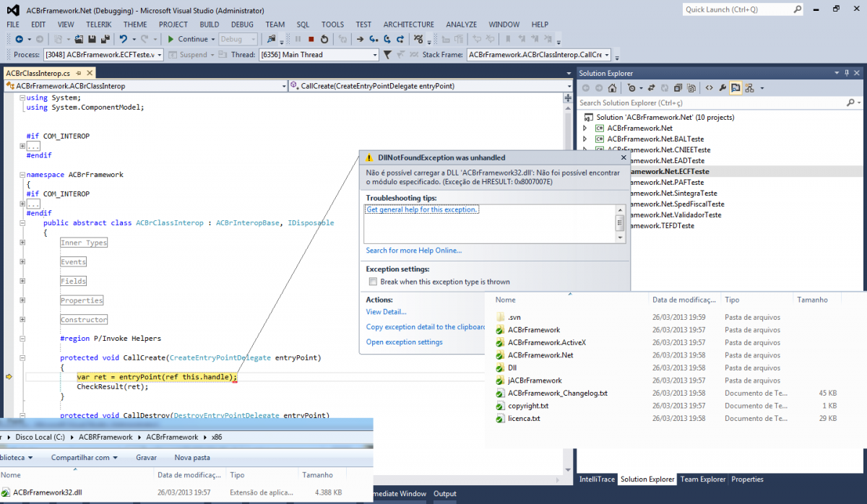Click Gravar button in Explorer toolbar
The image size is (867, 504).
(147, 458)
